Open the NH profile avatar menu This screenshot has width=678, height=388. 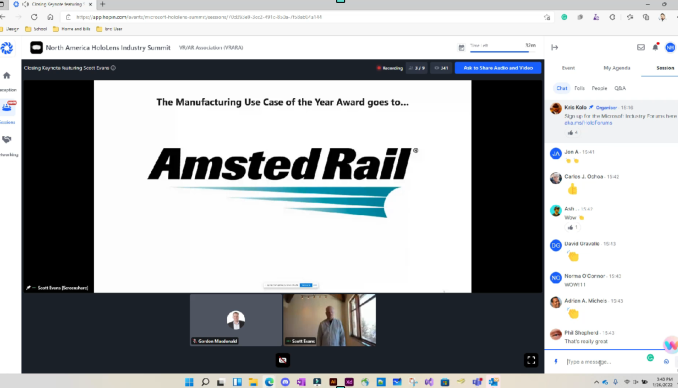[x=670, y=48]
